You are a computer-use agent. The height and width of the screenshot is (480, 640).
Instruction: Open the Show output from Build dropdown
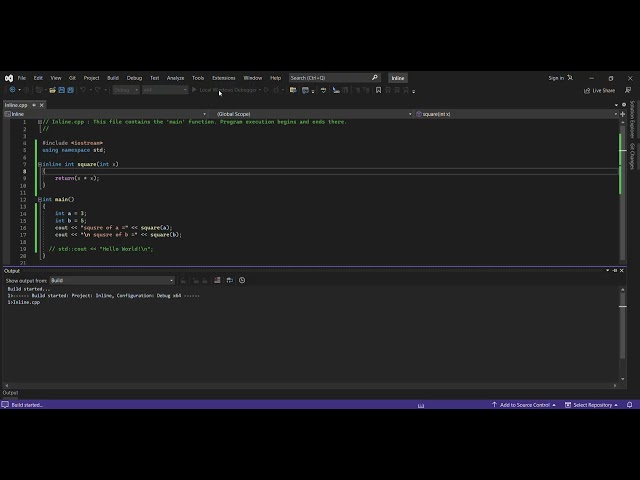[x=112, y=280]
